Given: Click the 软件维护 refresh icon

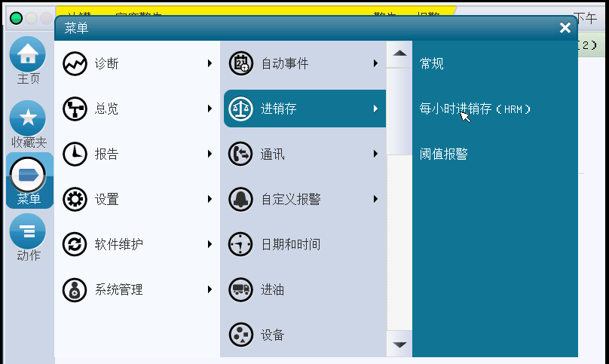Looking at the screenshot, I should tap(75, 244).
